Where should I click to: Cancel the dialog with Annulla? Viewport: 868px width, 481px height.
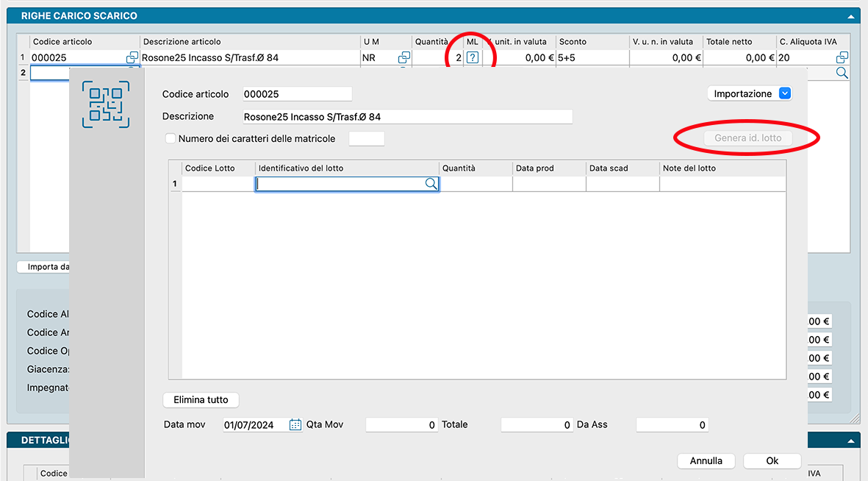coord(706,460)
